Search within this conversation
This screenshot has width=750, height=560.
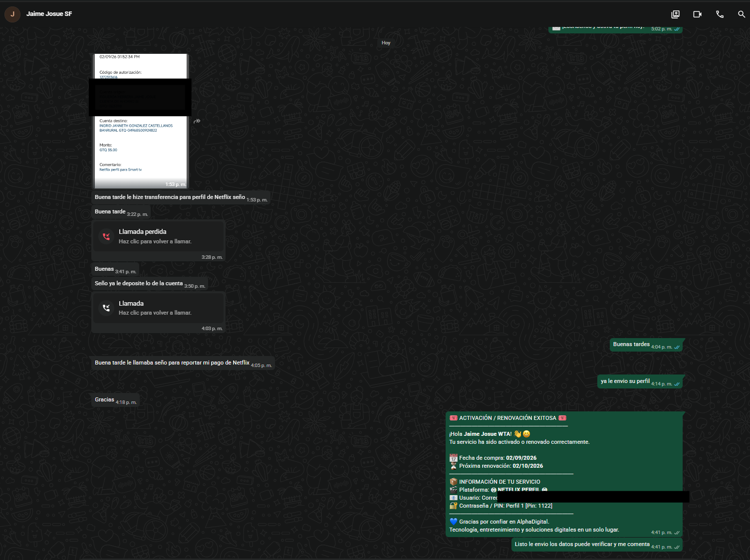tap(742, 14)
